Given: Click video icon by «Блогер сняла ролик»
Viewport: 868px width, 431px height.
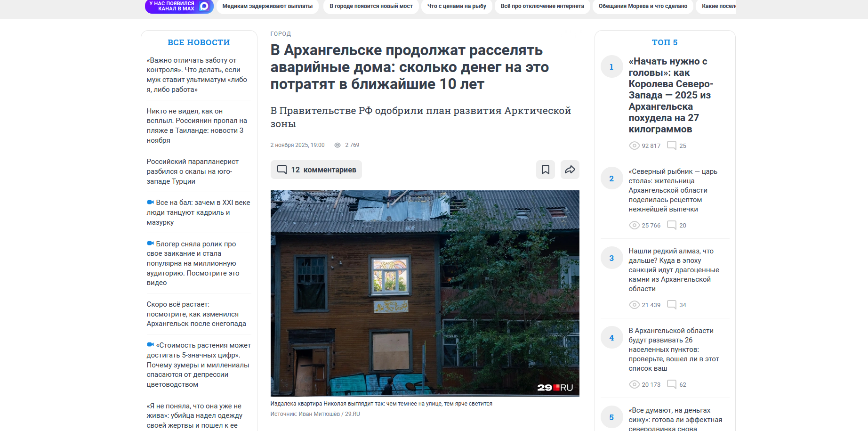Looking at the screenshot, I should 150,244.
